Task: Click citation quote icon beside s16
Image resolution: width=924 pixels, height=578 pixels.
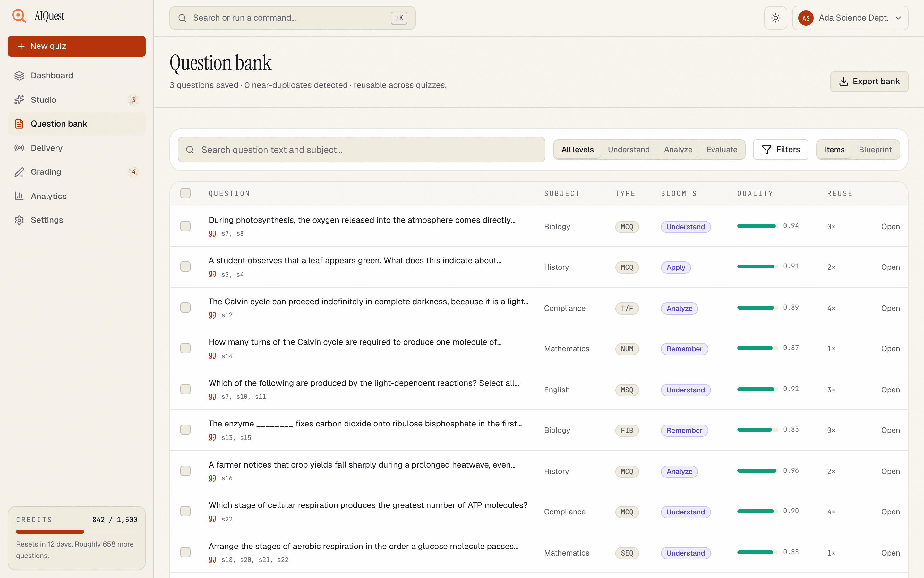Action: [212, 478]
